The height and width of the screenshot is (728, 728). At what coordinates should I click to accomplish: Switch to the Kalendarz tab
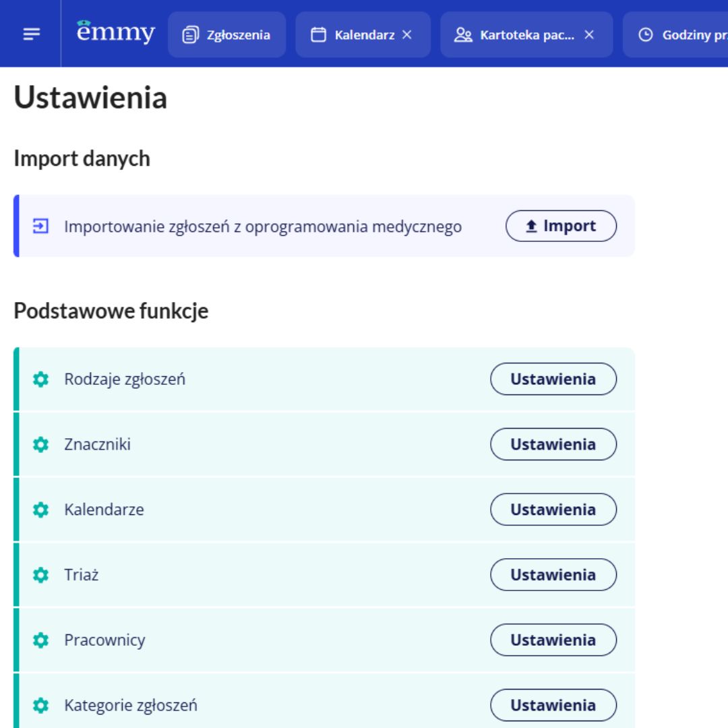354,35
